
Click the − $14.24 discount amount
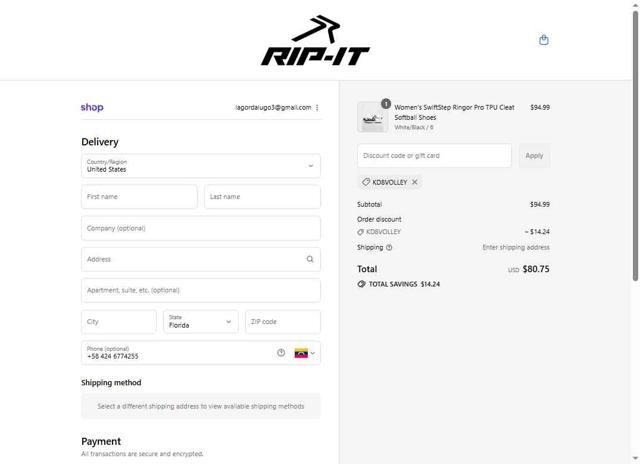tap(537, 232)
